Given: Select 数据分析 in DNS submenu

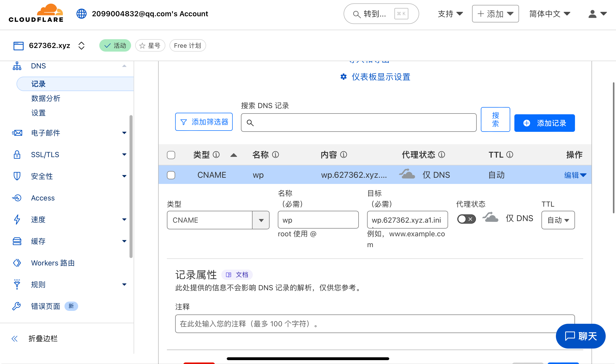Looking at the screenshot, I should pyautogui.click(x=46, y=98).
